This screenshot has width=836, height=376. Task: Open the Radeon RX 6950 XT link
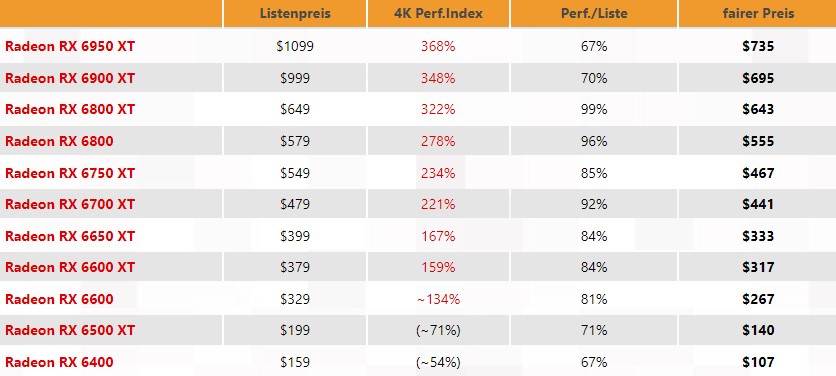[70, 46]
